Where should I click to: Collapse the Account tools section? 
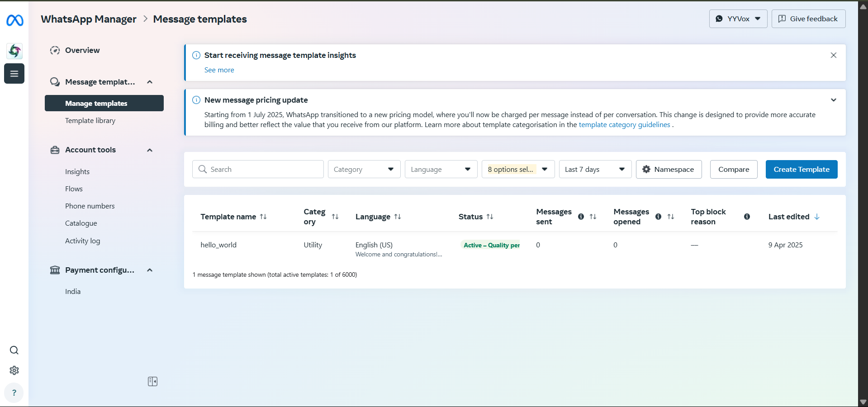click(x=150, y=150)
